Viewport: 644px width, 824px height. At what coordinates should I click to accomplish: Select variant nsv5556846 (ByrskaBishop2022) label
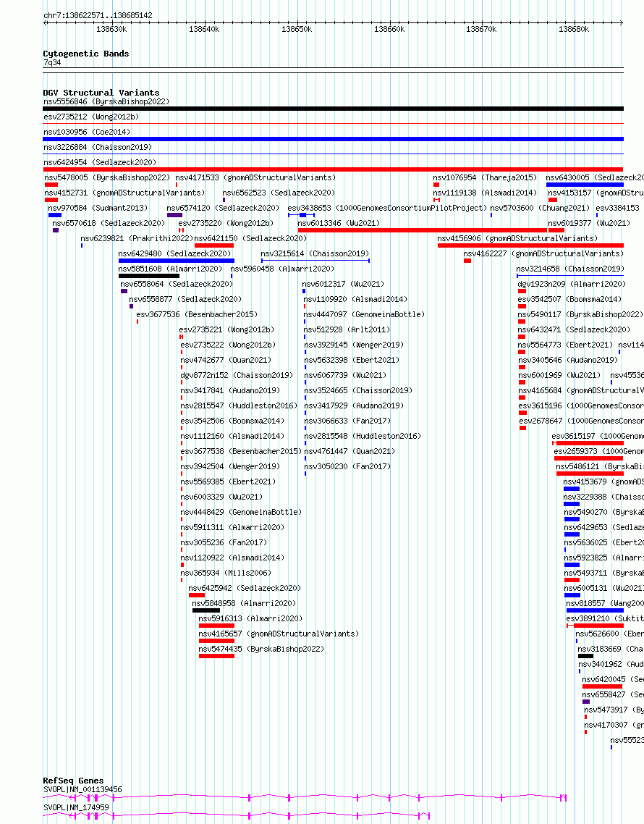106,101
